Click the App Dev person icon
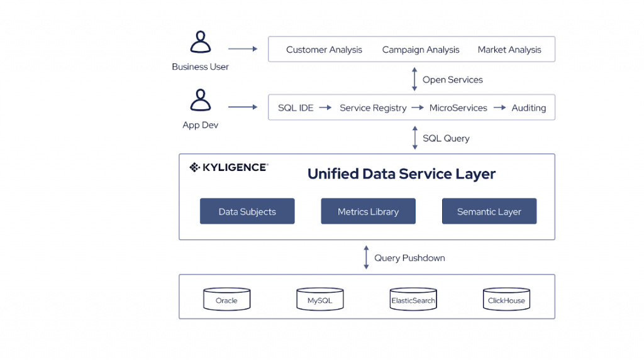Screen dimensions: 644x360 click(201, 100)
